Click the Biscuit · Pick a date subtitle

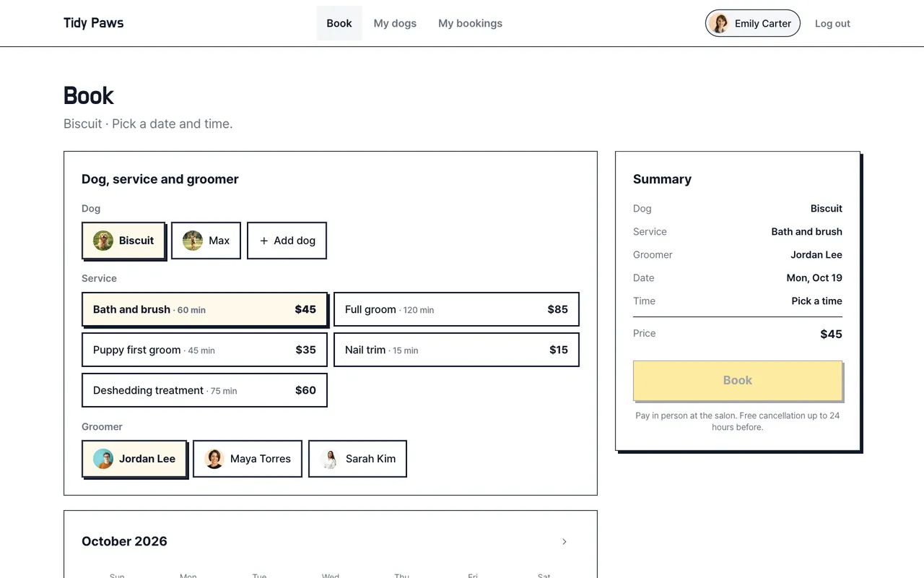point(148,124)
